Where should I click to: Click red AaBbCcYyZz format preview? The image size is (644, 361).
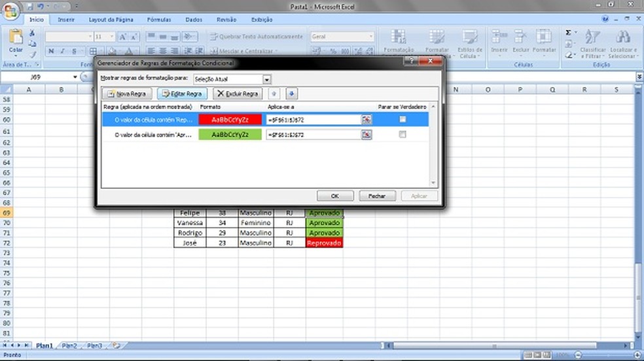click(230, 120)
